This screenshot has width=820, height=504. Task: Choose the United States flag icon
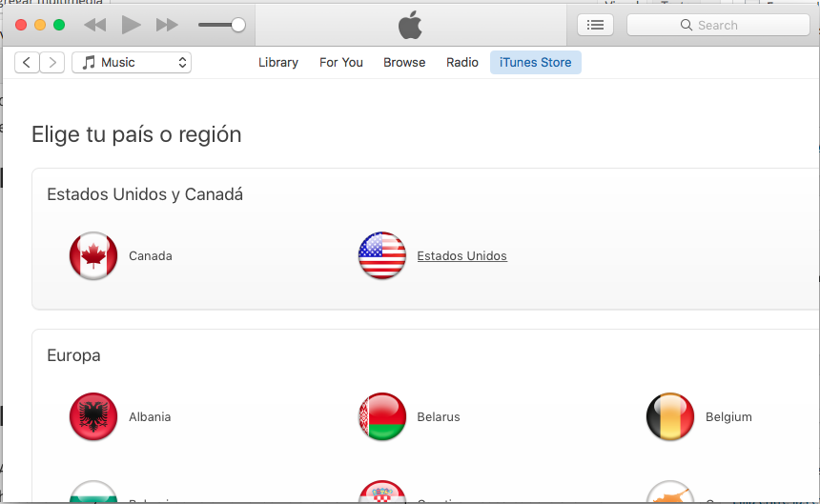click(x=382, y=255)
